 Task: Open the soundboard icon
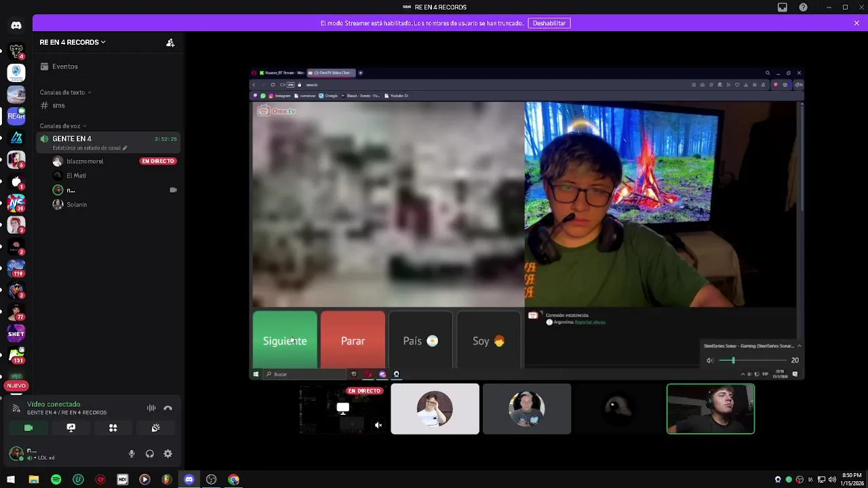point(155,428)
